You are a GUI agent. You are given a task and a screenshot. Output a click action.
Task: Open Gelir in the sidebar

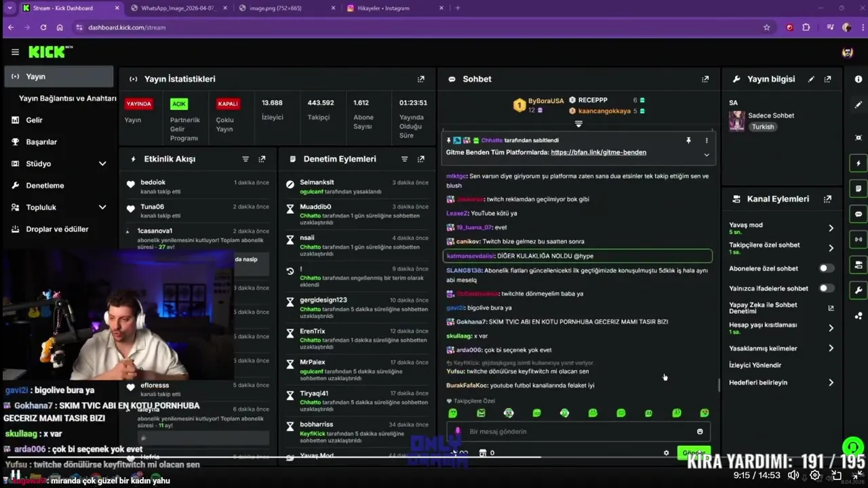point(34,120)
